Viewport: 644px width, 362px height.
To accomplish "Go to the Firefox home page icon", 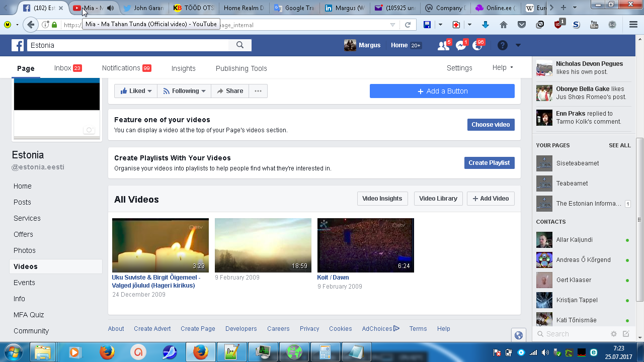I will [x=504, y=25].
